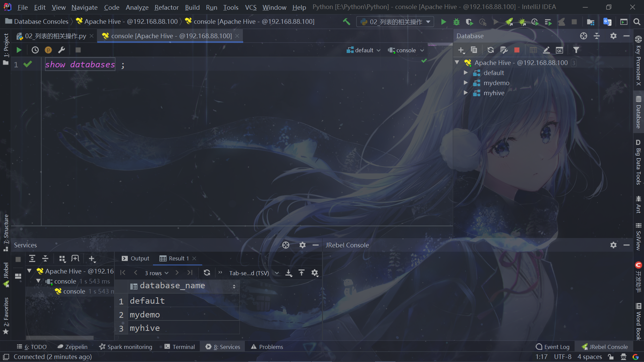Screen dimensions: 644x362
Task: Open console settings wrench icon
Action: pyautogui.click(x=61, y=50)
